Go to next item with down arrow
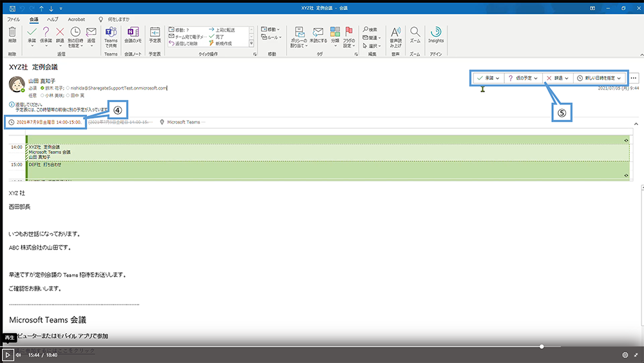This screenshot has width=644, height=363. tap(52, 8)
